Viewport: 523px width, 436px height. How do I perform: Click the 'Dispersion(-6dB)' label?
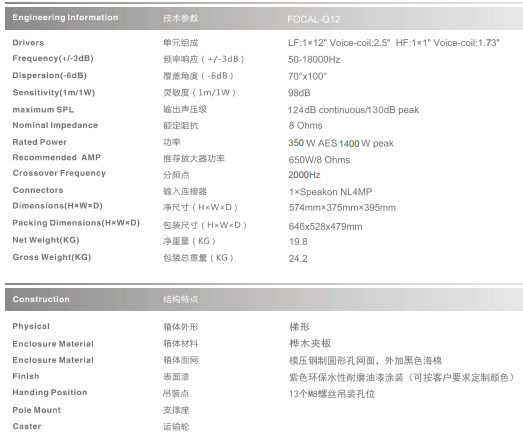click(x=49, y=75)
